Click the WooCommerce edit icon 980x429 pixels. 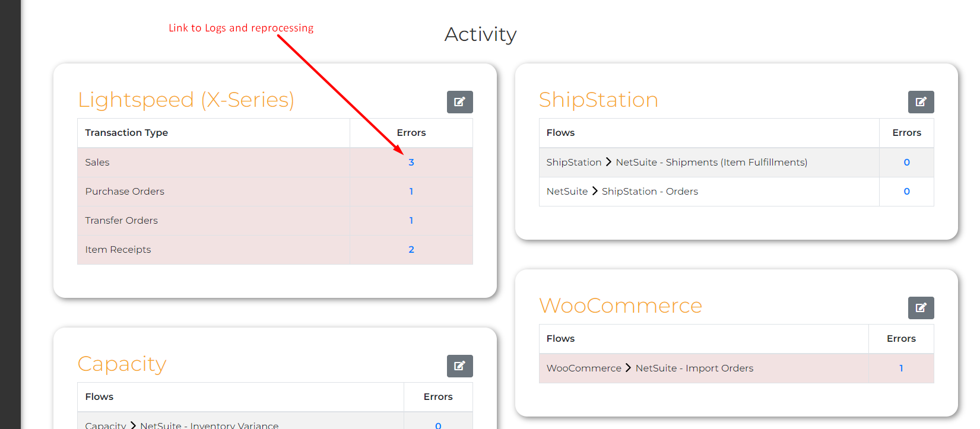point(921,308)
